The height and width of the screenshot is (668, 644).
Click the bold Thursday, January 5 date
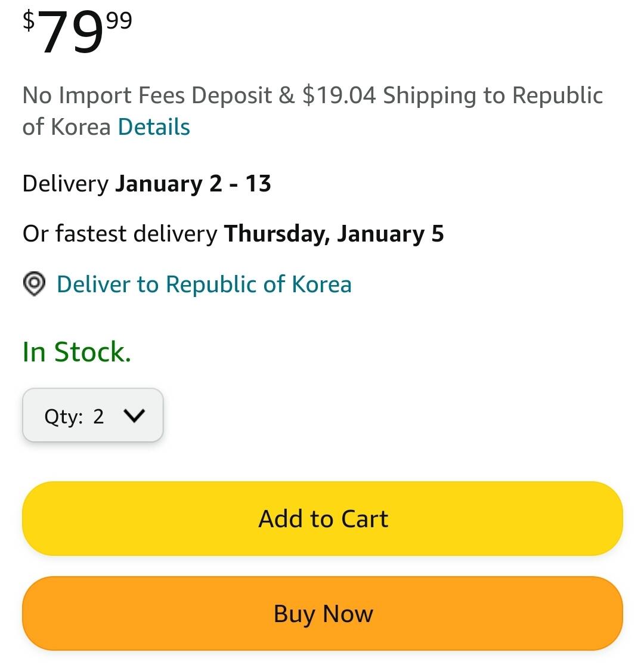pyautogui.click(x=333, y=234)
